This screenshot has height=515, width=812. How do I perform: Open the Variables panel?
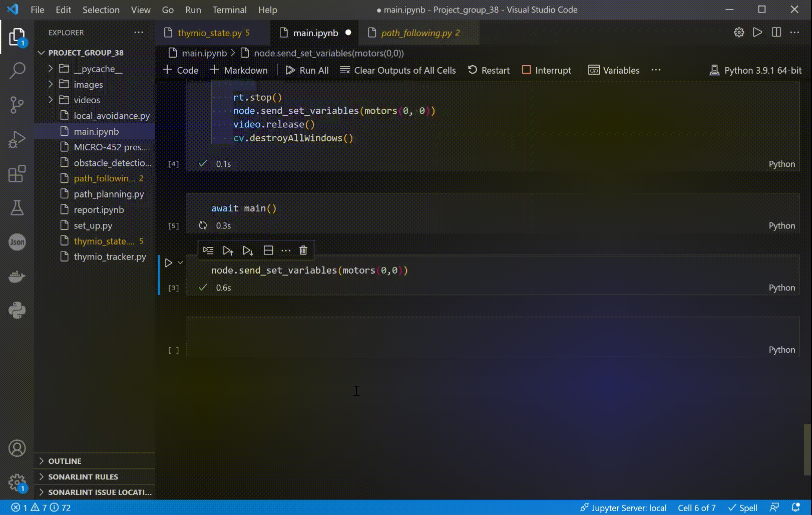click(614, 70)
